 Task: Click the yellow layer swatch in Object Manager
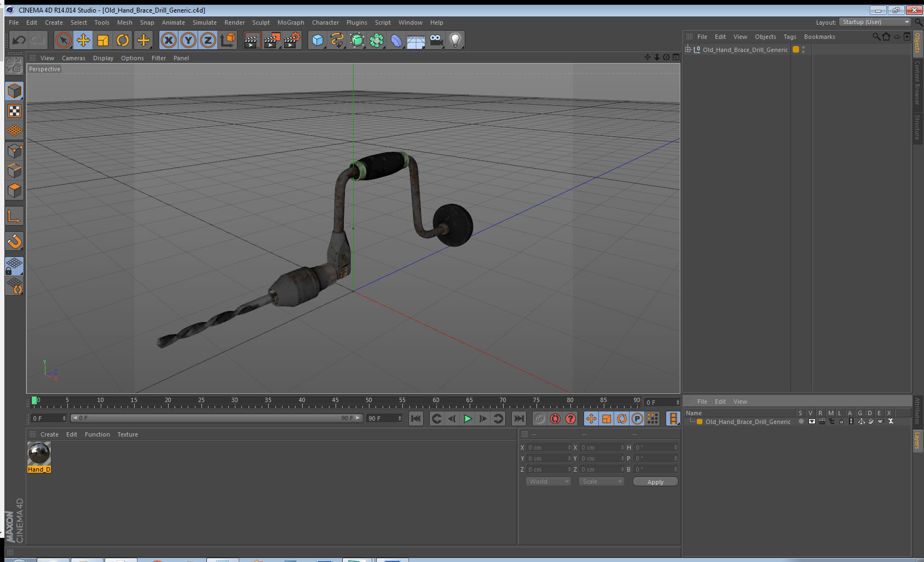(796, 49)
